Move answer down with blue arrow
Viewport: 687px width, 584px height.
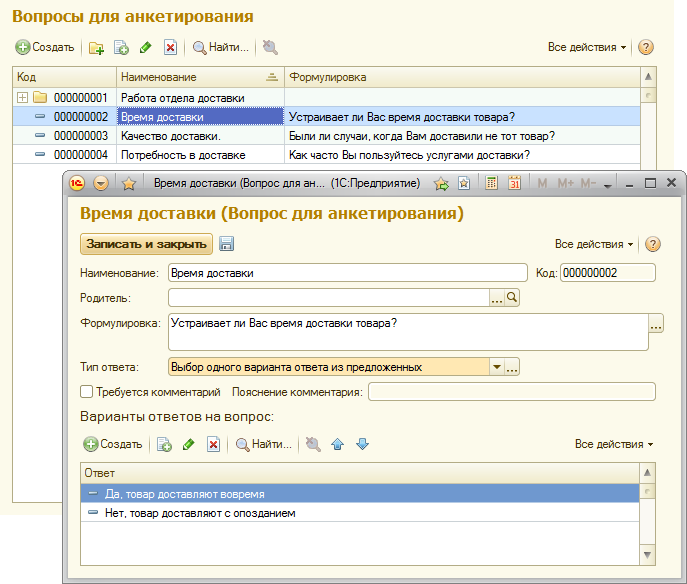[362, 444]
